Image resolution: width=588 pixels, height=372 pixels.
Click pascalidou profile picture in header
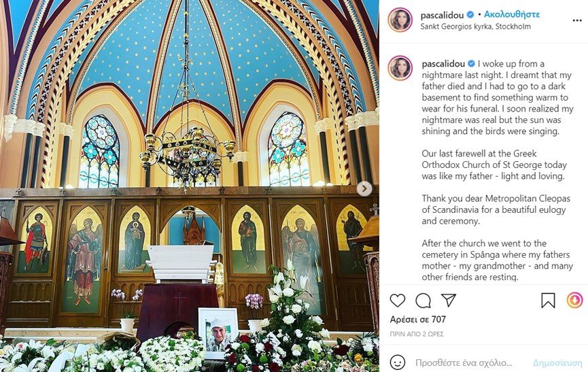pos(400,20)
